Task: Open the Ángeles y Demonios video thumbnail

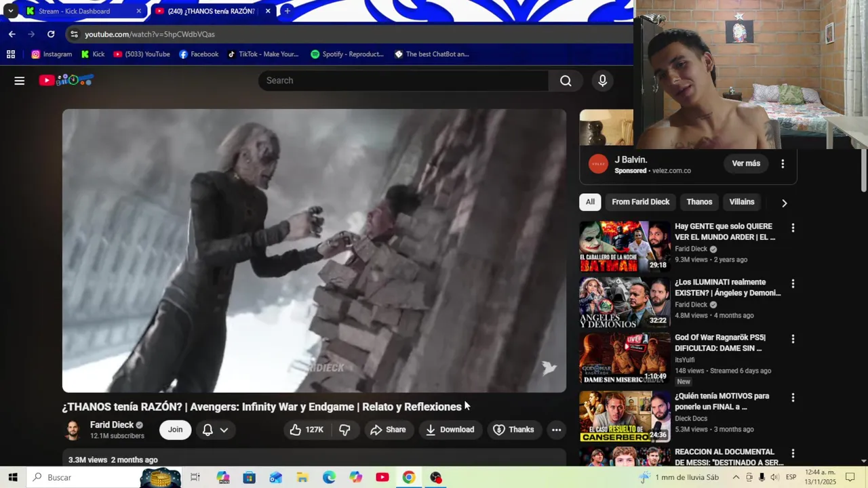Action: click(x=625, y=302)
